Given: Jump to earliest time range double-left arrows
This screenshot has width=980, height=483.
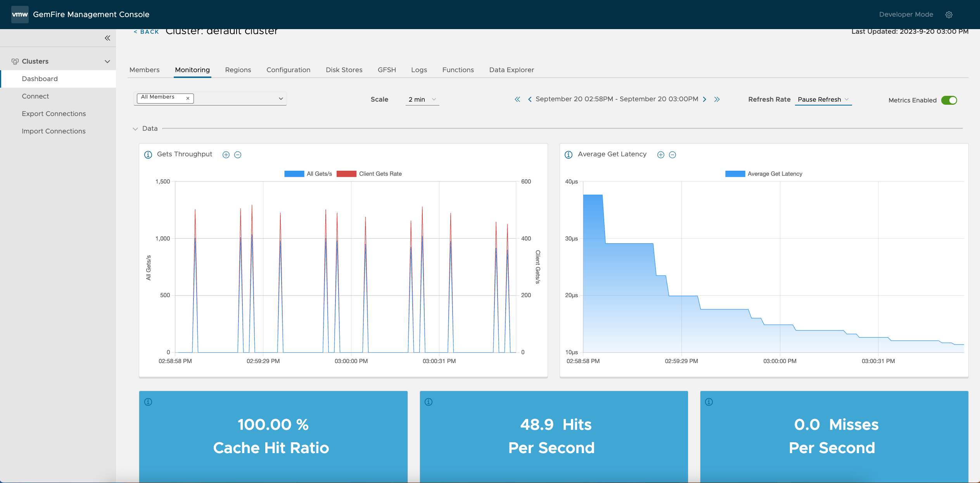Looking at the screenshot, I should 517,99.
